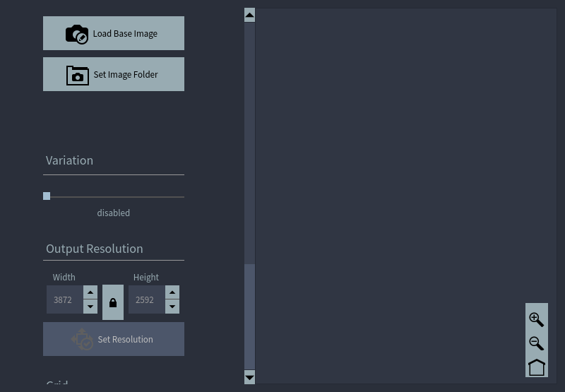Reset view with the home icon
This screenshot has height=392, width=565.
click(x=537, y=367)
